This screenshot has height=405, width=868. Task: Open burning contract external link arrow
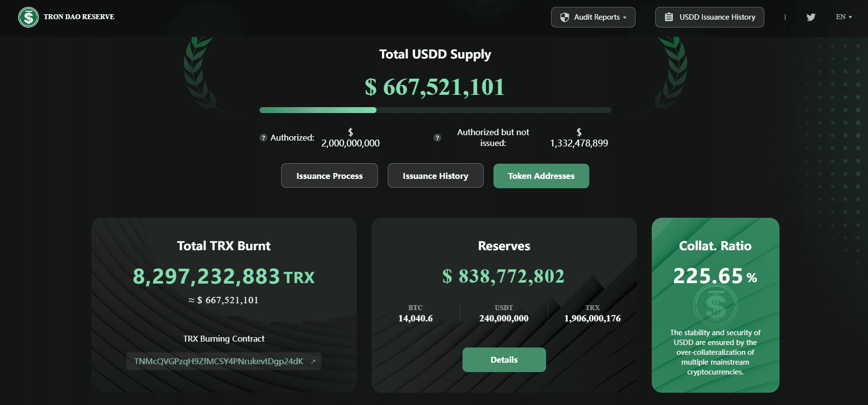pos(313,361)
